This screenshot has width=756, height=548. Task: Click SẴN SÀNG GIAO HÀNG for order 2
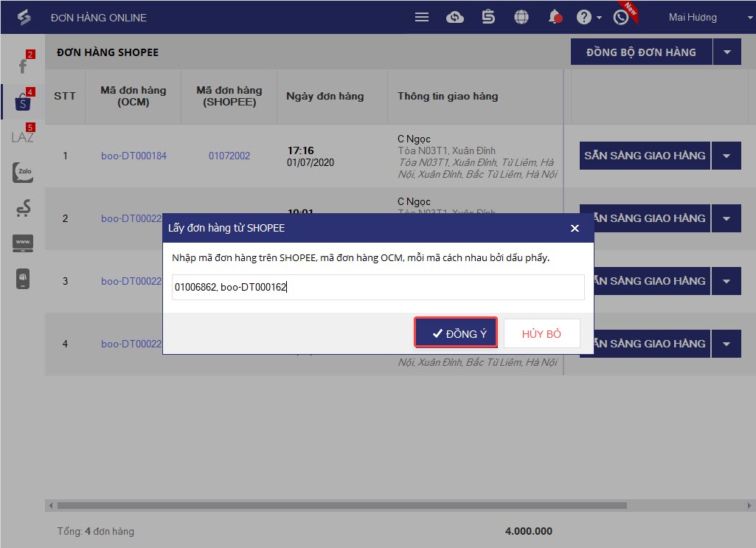click(652, 218)
